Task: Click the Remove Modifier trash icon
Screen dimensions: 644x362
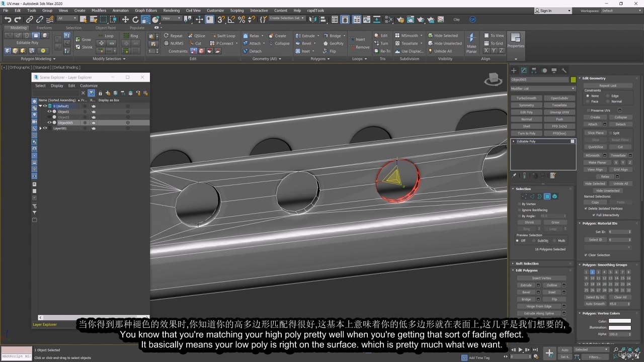Action: pos(544,175)
